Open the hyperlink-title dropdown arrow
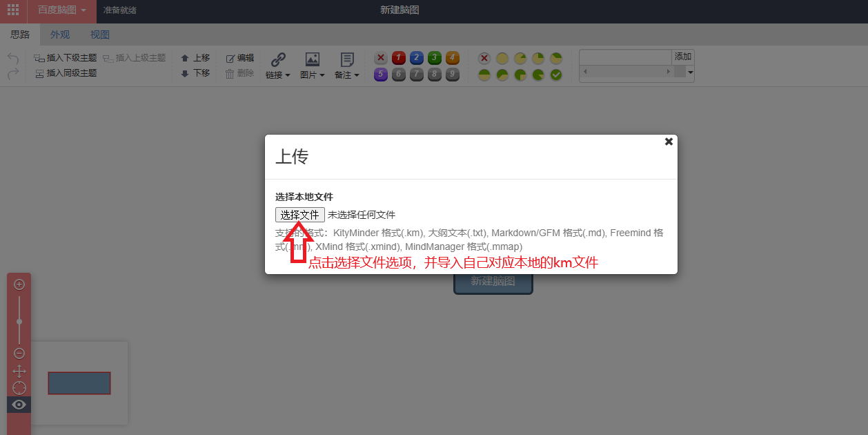 point(689,72)
